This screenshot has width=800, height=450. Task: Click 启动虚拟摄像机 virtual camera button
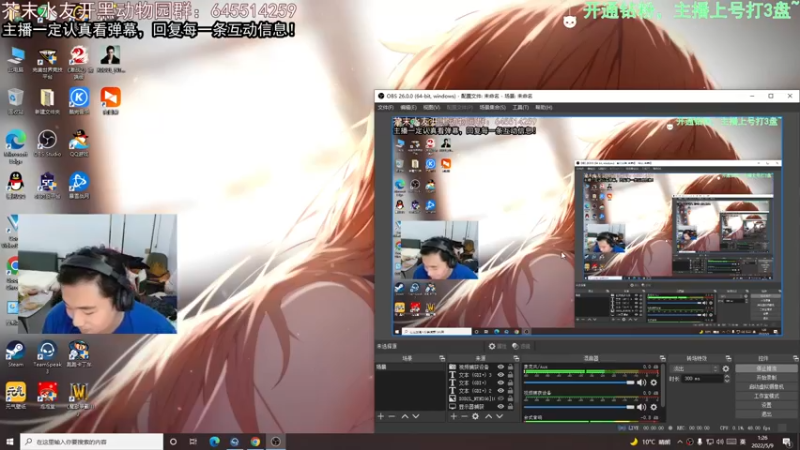click(x=766, y=387)
